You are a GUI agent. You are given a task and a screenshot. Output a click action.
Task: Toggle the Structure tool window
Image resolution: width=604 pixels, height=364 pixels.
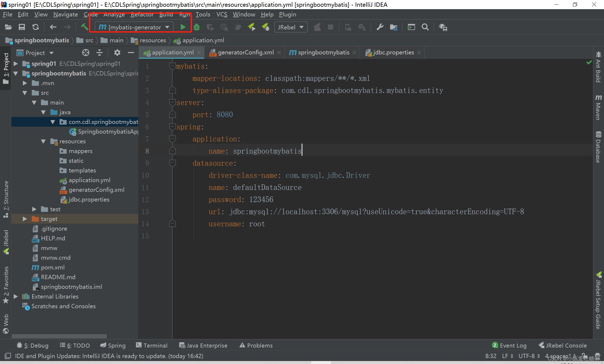click(6, 199)
